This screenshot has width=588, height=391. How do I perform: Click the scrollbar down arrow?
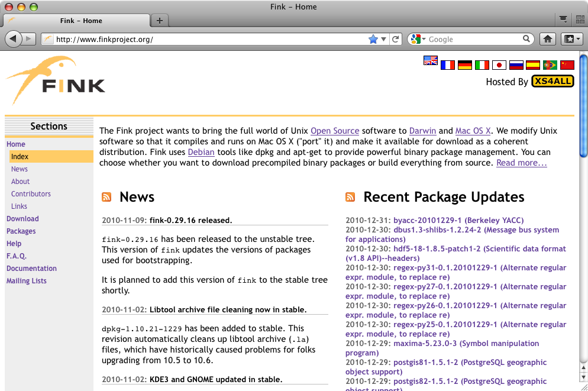[583, 377]
